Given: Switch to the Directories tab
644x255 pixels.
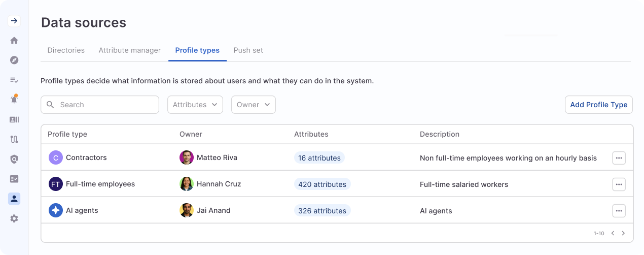Looking at the screenshot, I should tap(66, 50).
